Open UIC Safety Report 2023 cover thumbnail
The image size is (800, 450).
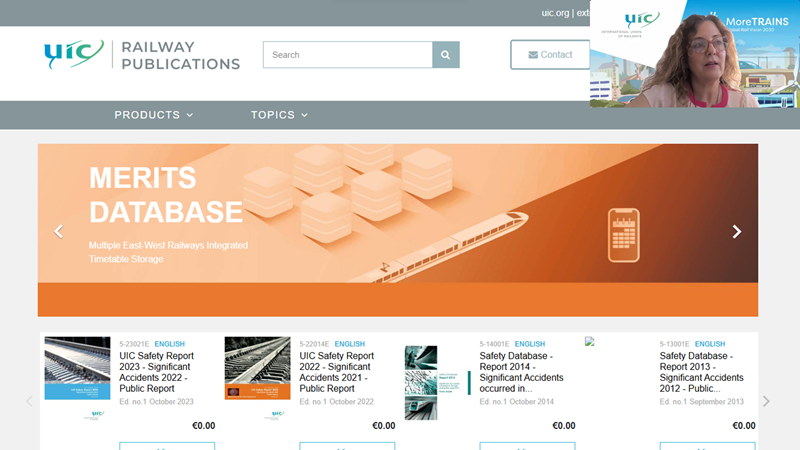[x=77, y=369]
